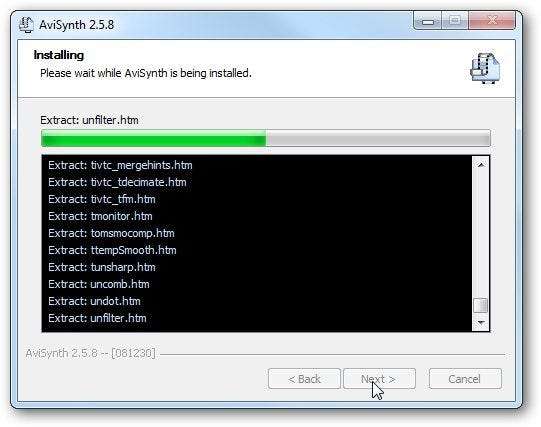Select log line tivtc_tfm.htm
541x427 pixels.
(x=102, y=199)
